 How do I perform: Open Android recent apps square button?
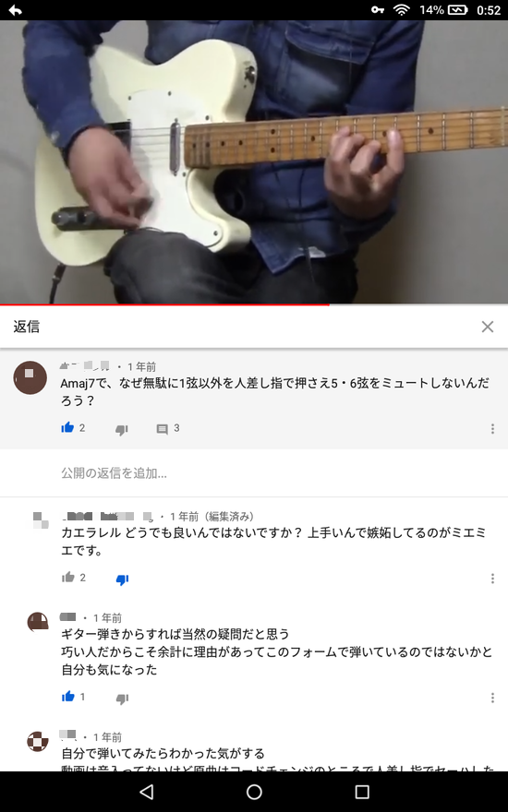pyautogui.click(x=362, y=792)
